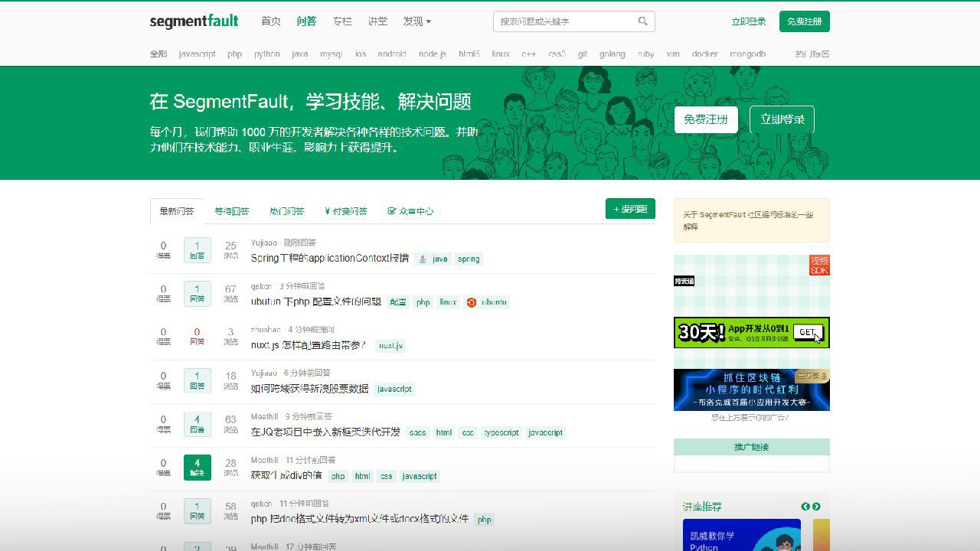Click the 视频SDK ad corner badge
This screenshot has height=551, width=980.
pyautogui.click(x=819, y=266)
